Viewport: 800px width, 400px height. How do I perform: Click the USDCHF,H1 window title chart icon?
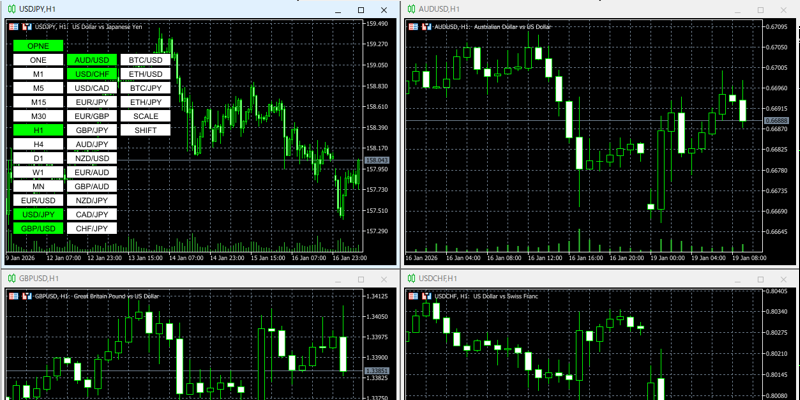(410, 278)
